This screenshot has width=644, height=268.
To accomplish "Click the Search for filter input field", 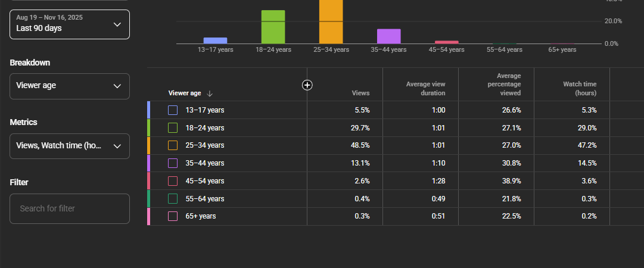I will coord(70,208).
